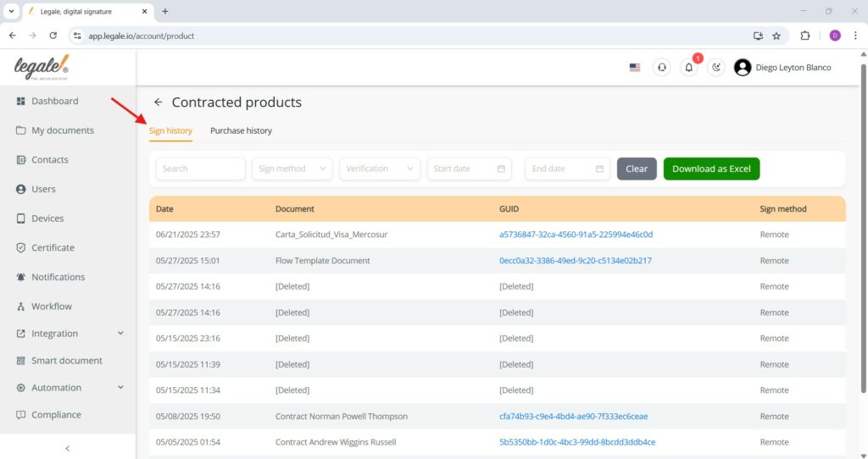Click the Start date field
This screenshot has width=868, height=459.
pyautogui.click(x=469, y=169)
